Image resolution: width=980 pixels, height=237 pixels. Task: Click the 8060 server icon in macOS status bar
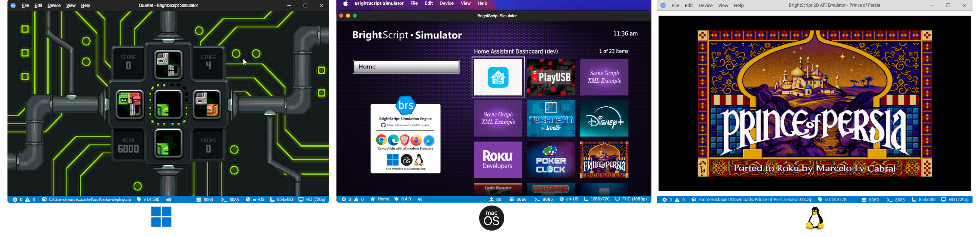[512, 199]
